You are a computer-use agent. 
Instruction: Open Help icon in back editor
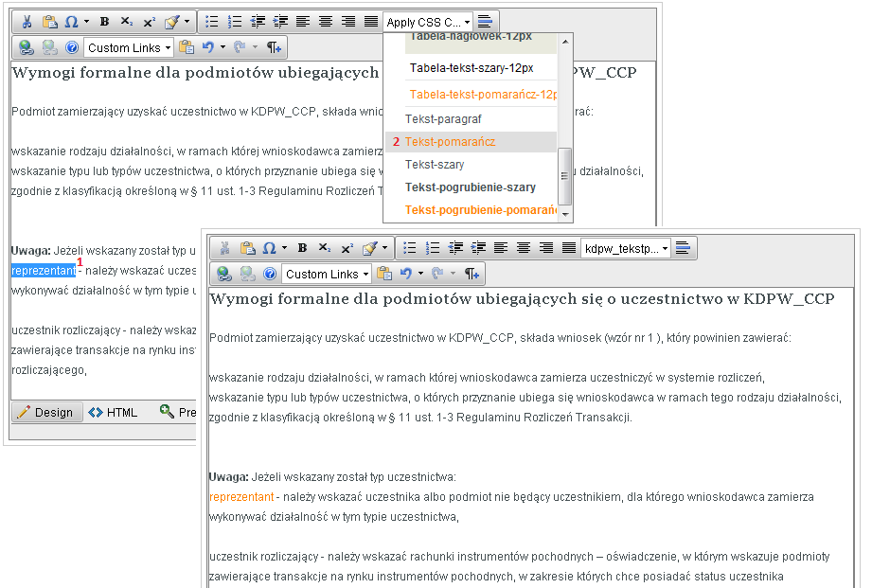coord(72,47)
